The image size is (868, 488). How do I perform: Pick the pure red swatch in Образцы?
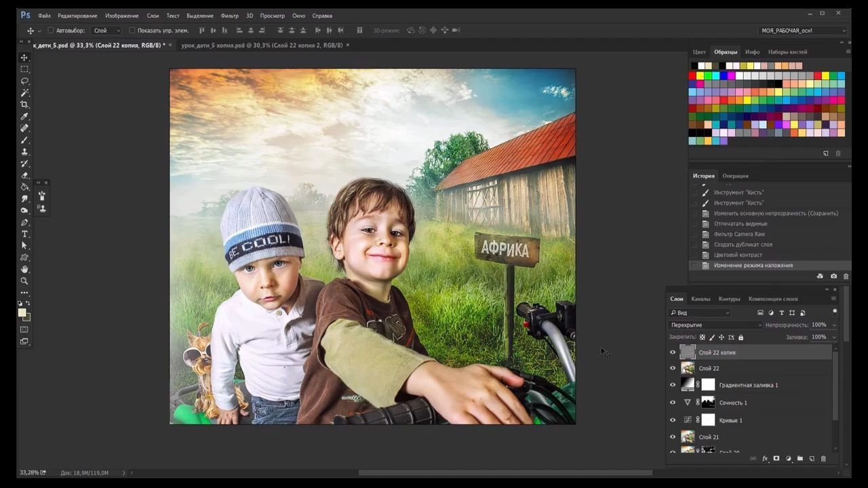(692, 75)
